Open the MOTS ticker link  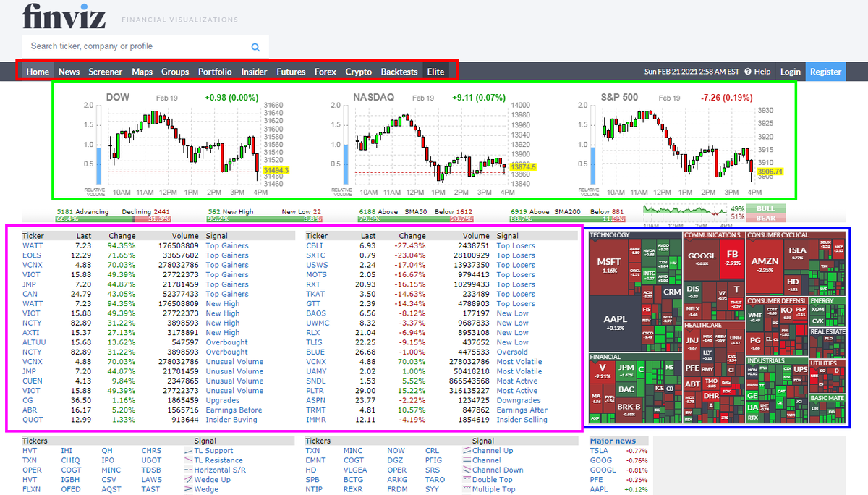click(317, 275)
